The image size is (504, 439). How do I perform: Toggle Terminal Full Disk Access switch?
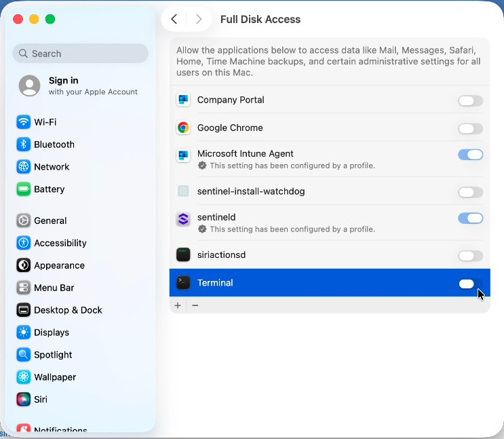tap(470, 284)
